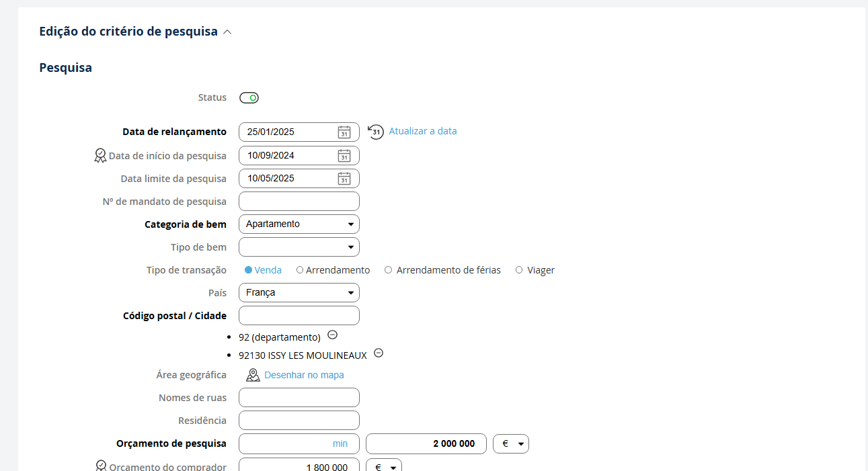The height and width of the screenshot is (471, 868).
Task: Remove the 92 (departamento) location
Action: [332, 335]
